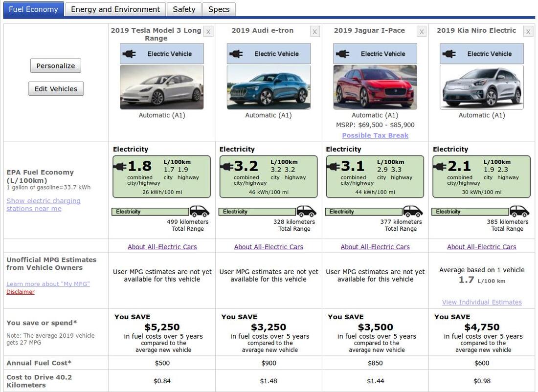
Task: Click the plug icon in Audi's Electric Vehicle badge
Action: tap(236, 54)
